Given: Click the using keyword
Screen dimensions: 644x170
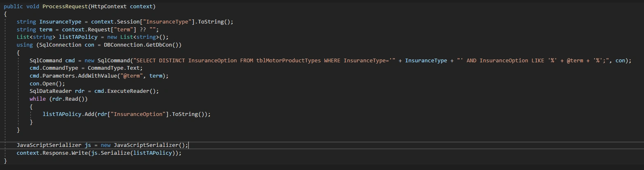Looking at the screenshot, I should coord(25,45).
